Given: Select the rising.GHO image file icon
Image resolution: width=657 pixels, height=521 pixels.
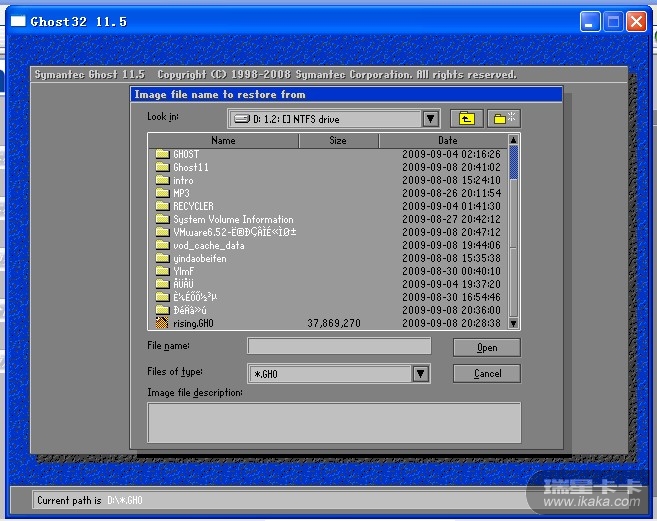Looking at the screenshot, I should click(162, 323).
